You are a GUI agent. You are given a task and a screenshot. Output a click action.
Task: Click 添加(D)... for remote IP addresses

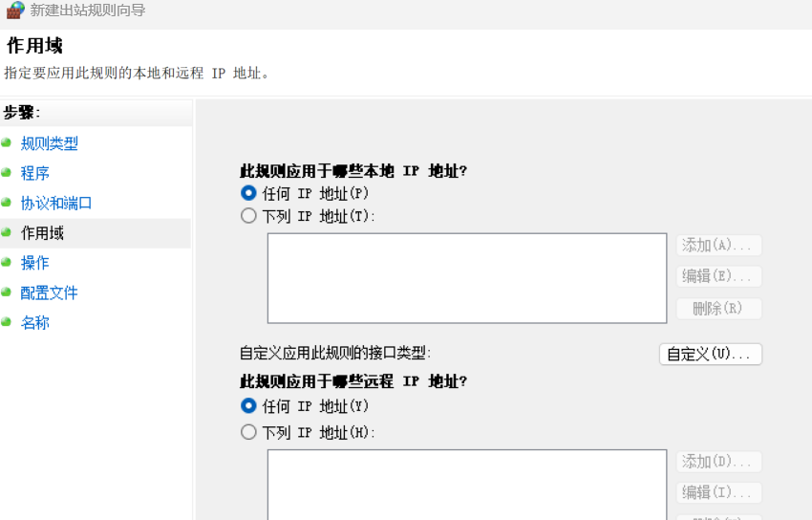click(x=718, y=462)
